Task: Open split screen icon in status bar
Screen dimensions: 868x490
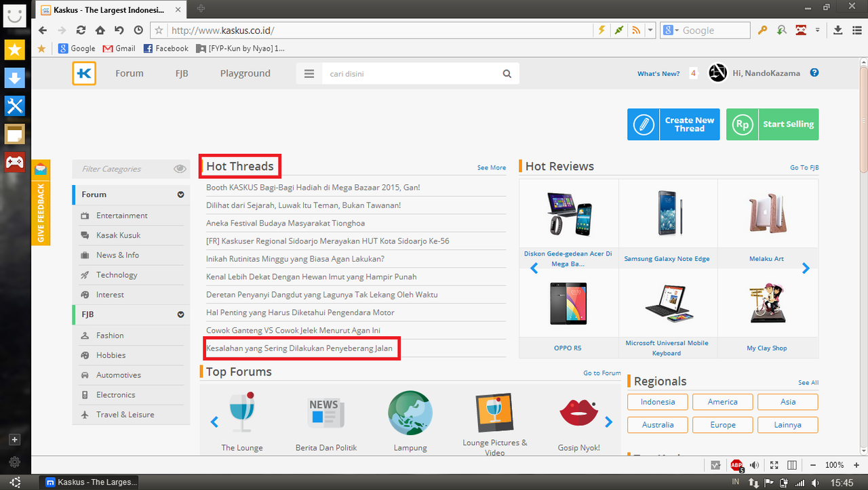Action: tap(791, 465)
